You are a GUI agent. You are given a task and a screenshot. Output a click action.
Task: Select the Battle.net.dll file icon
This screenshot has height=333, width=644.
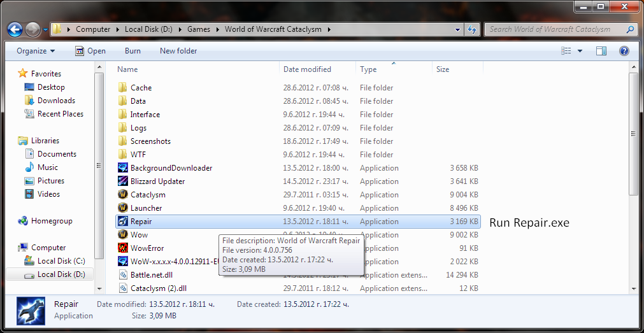(122, 275)
